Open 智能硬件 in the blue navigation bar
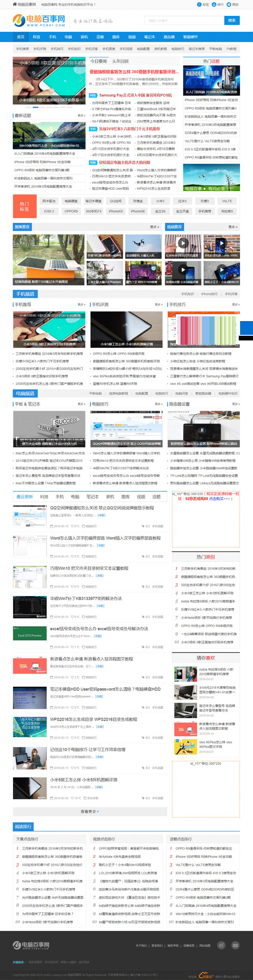 pyautogui.click(x=191, y=37)
